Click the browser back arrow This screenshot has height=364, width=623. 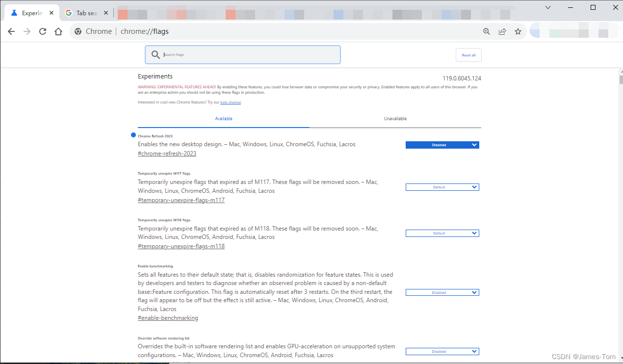pos(11,31)
